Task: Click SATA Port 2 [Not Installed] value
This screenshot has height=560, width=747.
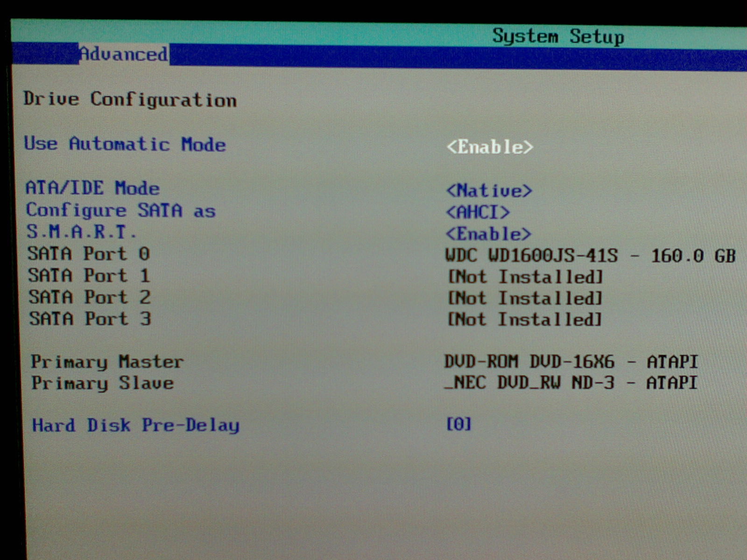Action: [525, 298]
